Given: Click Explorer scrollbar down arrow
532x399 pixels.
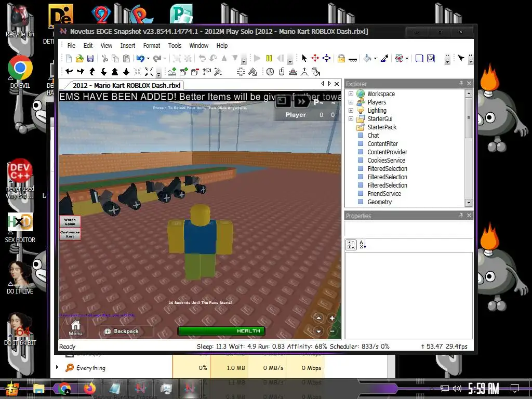Looking at the screenshot, I should (469, 203).
